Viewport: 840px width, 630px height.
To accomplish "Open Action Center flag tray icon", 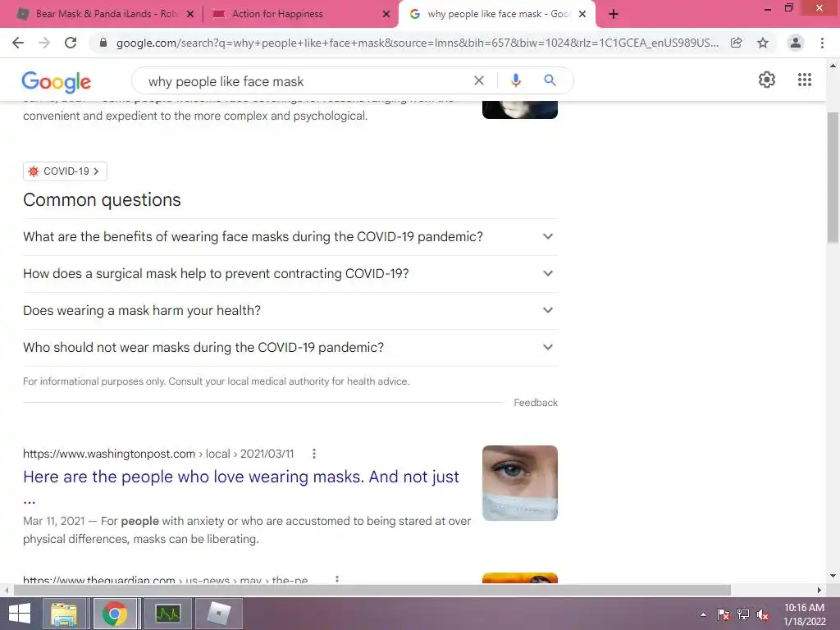I will [x=724, y=614].
